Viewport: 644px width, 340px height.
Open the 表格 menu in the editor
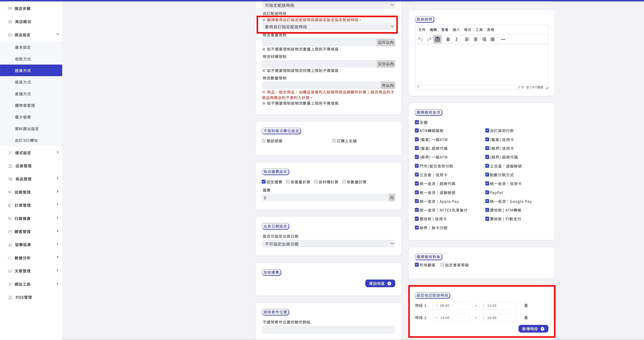pyautogui.click(x=490, y=30)
